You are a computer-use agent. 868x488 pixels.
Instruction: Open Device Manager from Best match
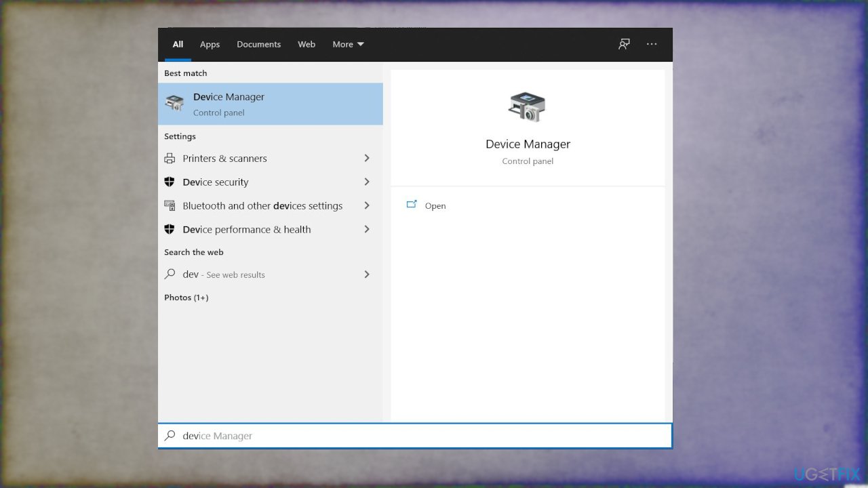click(271, 104)
